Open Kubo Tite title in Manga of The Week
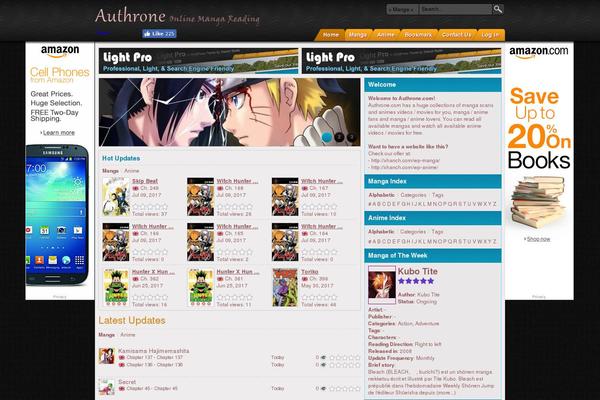This screenshot has height=400, width=600. pos(417,271)
